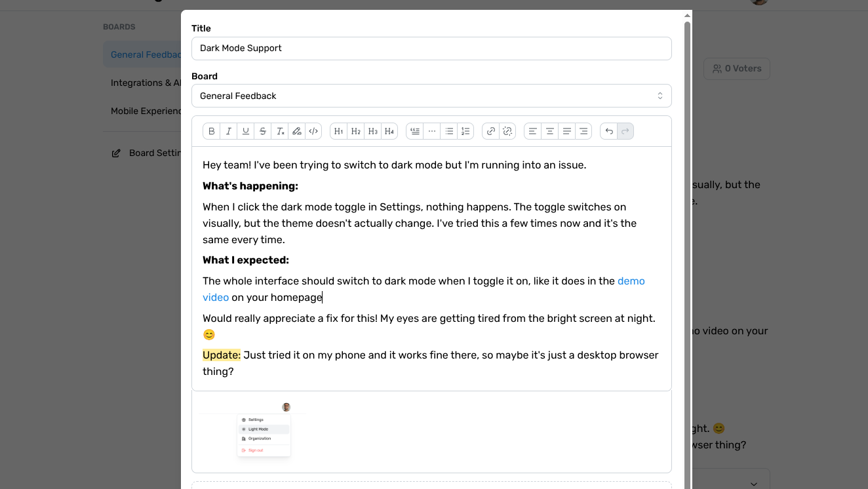Apply Heading 1 style
Screen dimensions: 868x489
click(339, 131)
